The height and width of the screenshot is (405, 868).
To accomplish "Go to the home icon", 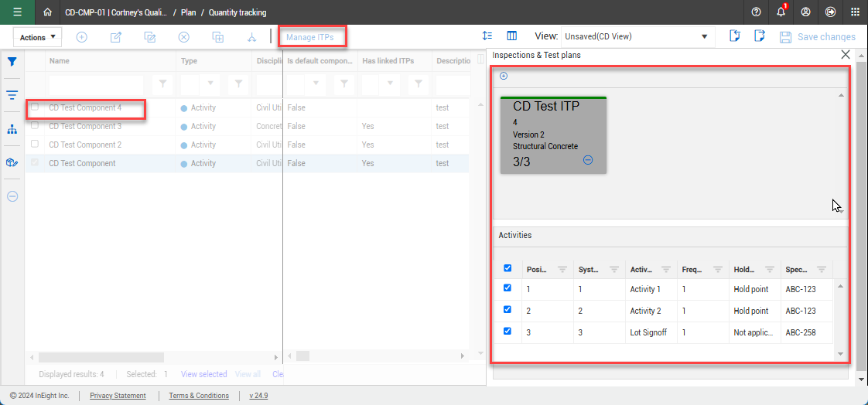I will pyautogui.click(x=48, y=12).
